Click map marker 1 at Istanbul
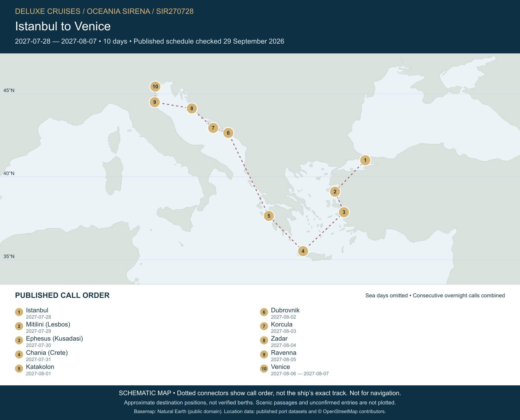 pyautogui.click(x=365, y=160)
